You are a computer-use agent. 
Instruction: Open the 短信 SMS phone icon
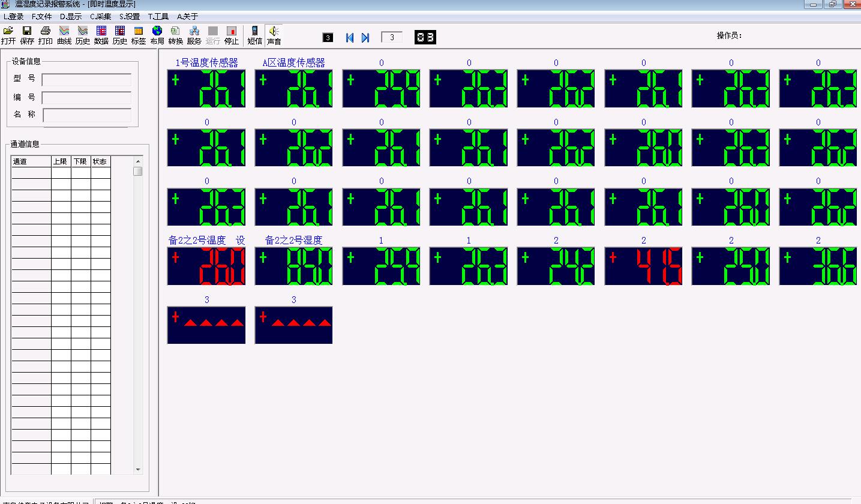(x=255, y=35)
